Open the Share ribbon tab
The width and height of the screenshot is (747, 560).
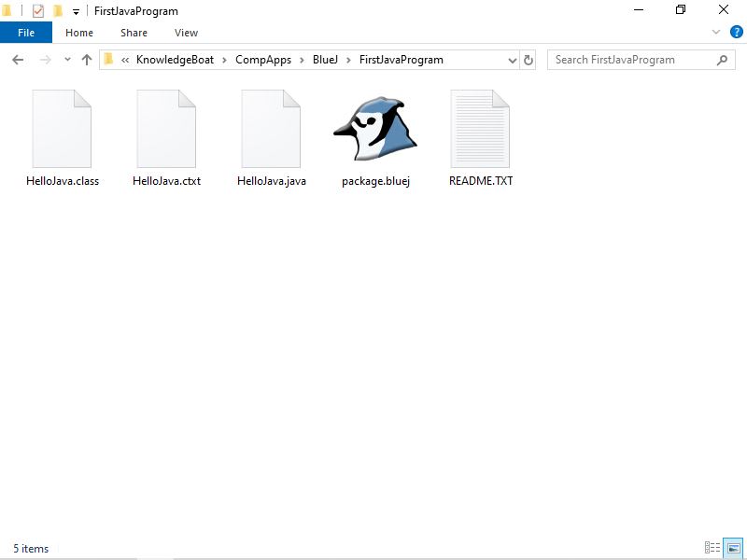134,33
